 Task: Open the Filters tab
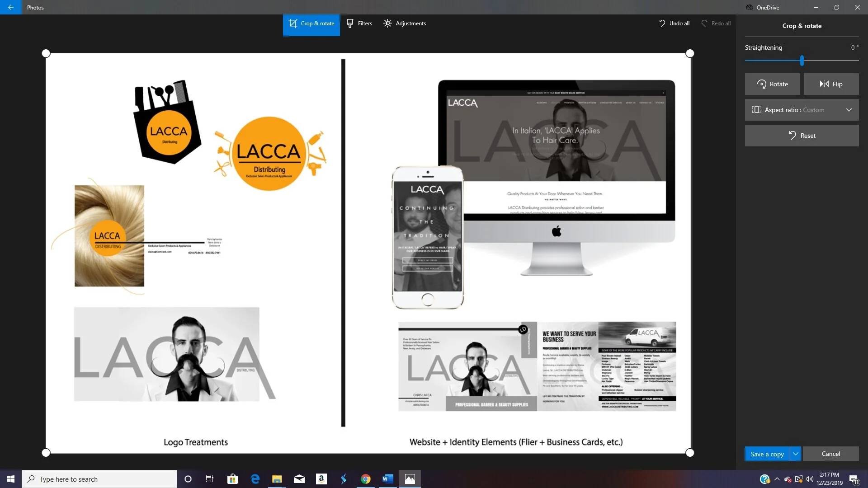pos(359,23)
